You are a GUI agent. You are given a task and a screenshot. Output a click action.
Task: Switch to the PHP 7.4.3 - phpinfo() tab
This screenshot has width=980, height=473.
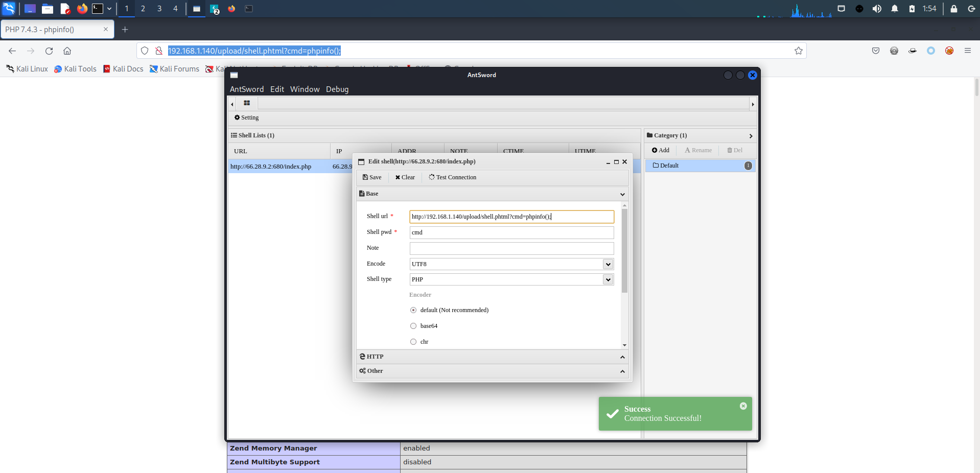(x=57, y=30)
